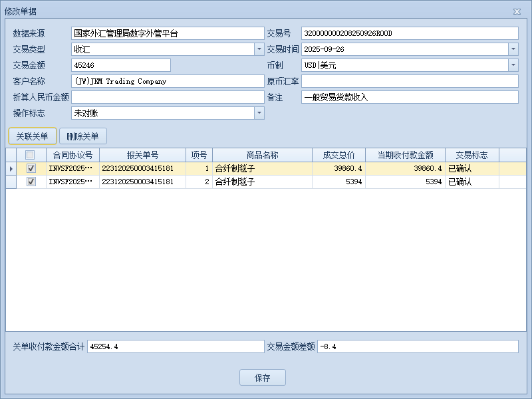Toggle the select-all checkbox in table header
Screen dimensions: 532x399
tap(31, 155)
